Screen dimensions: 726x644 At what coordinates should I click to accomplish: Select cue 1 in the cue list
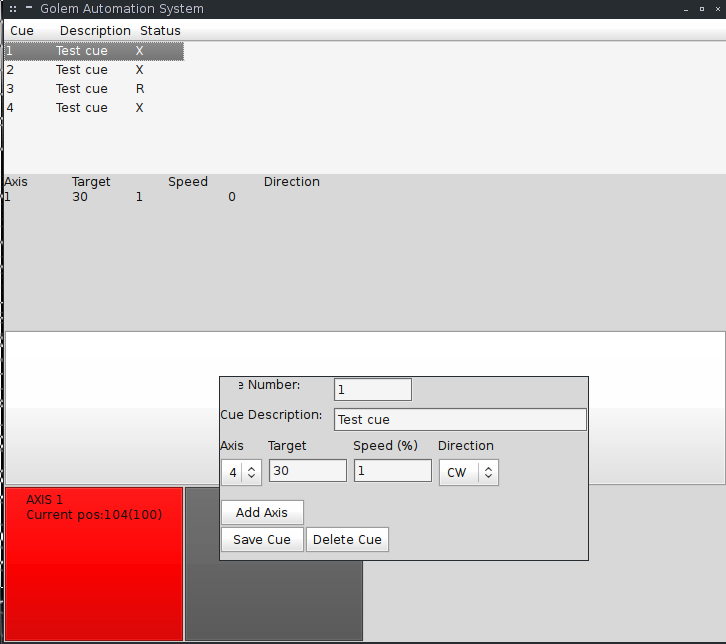pyautogui.click(x=93, y=51)
